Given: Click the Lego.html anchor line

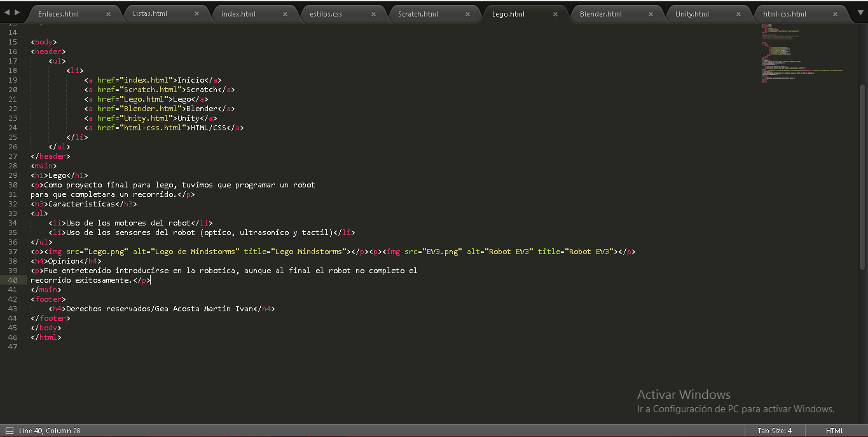Looking at the screenshot, I should [x=146, y=99].
